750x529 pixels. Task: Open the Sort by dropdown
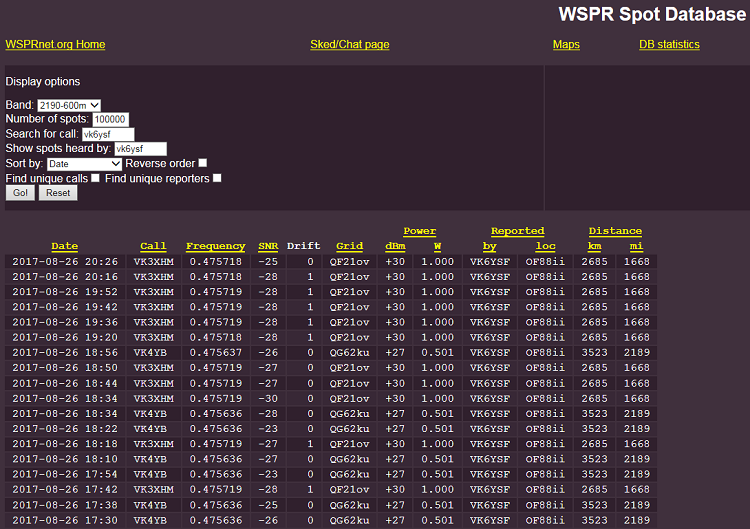coord(84,163)
